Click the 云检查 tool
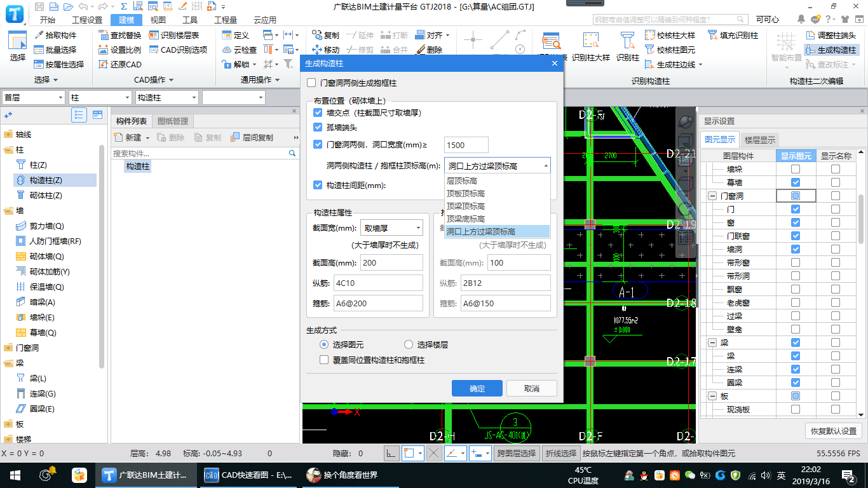The image size is (868, 488). 240,50
